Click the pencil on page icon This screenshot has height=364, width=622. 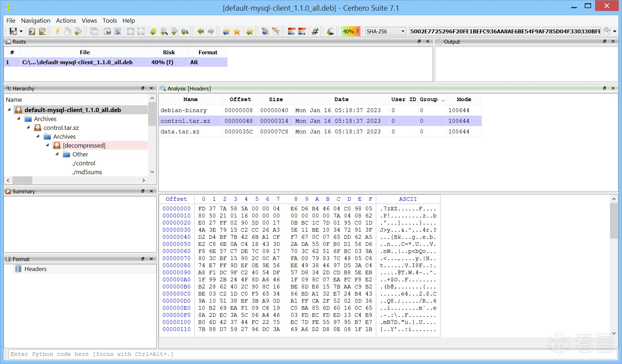pyautogui.click(x=276, y=31)
